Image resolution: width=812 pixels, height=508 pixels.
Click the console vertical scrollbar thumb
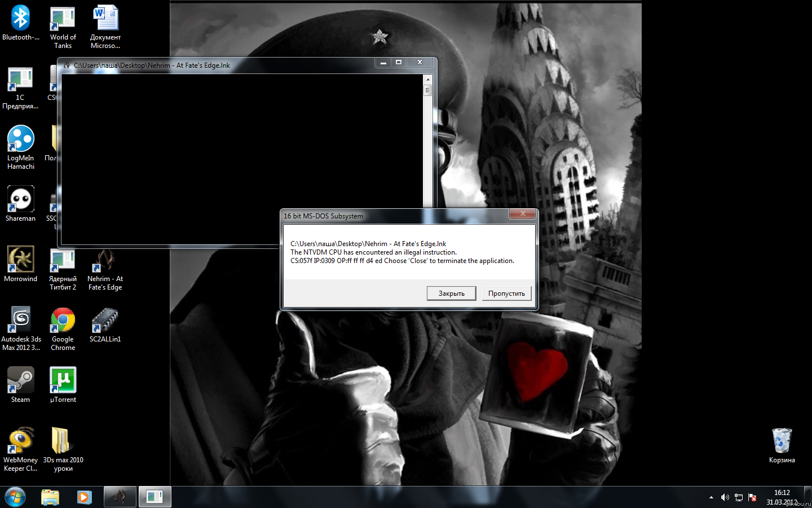point(428,90)
